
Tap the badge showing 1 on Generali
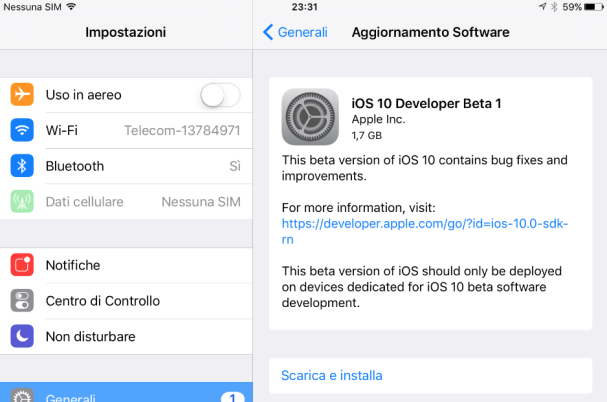point(233,397)
